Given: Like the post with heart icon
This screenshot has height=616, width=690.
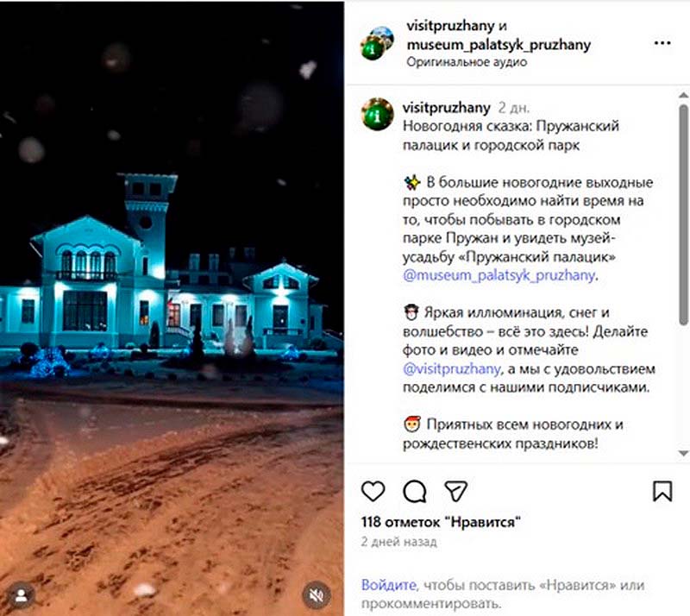Looking at the screenshot, I should (x=373, y=491).
